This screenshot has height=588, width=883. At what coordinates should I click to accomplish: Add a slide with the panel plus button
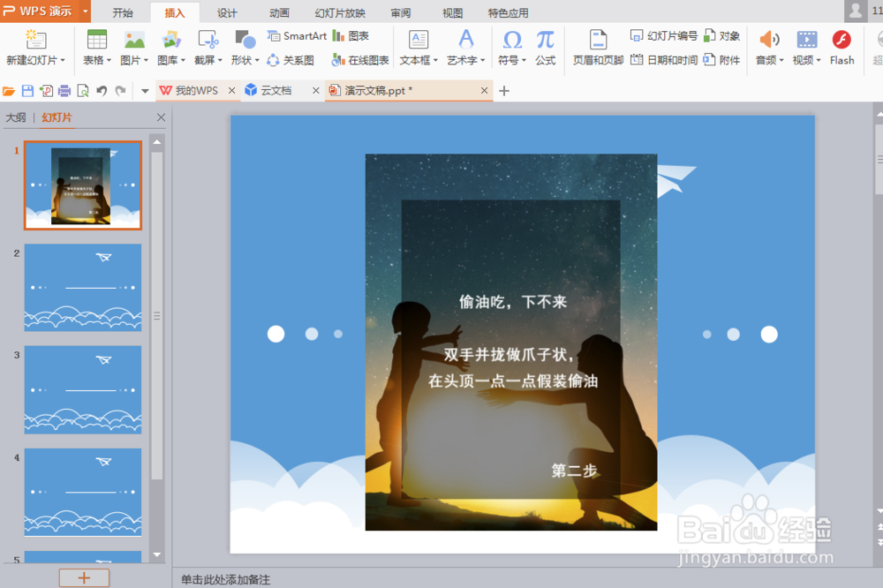pos(84,578)
